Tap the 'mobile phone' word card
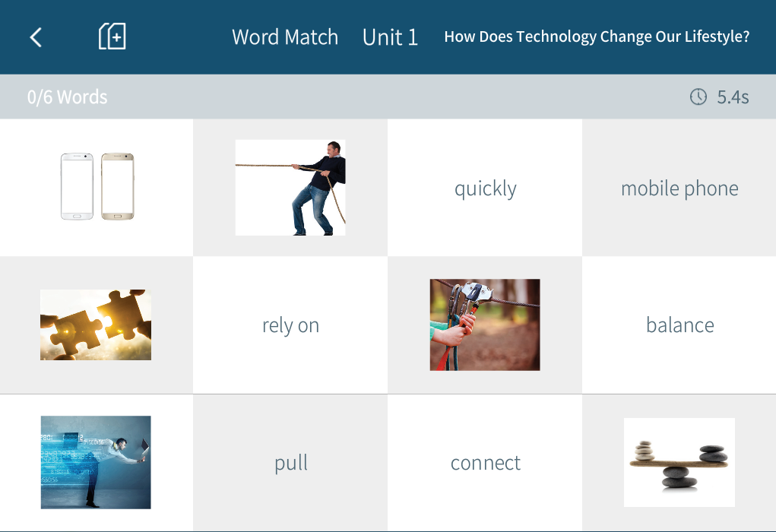Image resolution: width=776 pixels, height=532 pixels. pyautogui.click(x=679, y=188)
